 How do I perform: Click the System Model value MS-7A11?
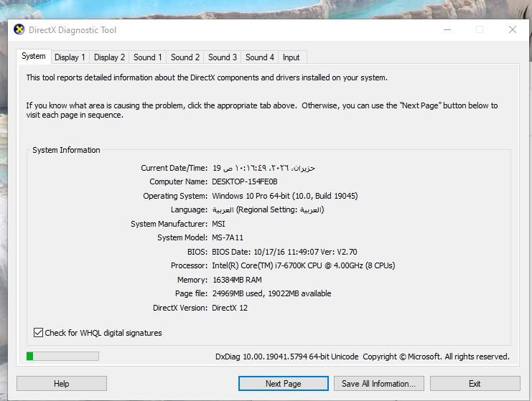(228, 237)
